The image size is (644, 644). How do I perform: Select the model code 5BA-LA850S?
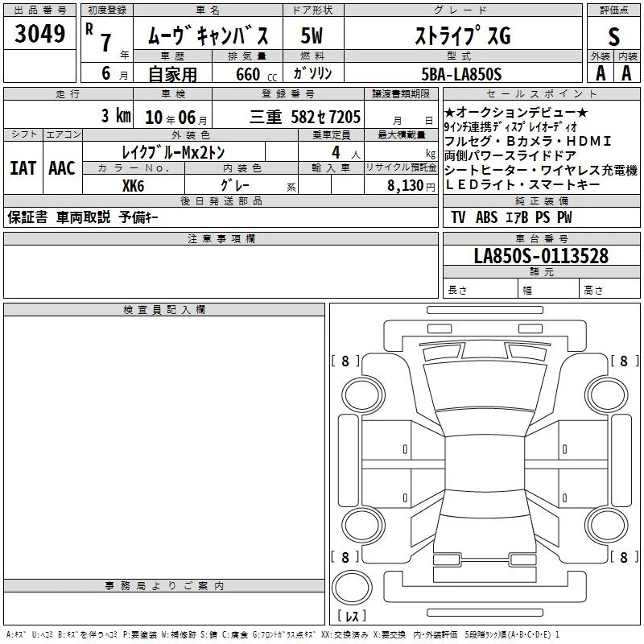(x=461, y=74)
